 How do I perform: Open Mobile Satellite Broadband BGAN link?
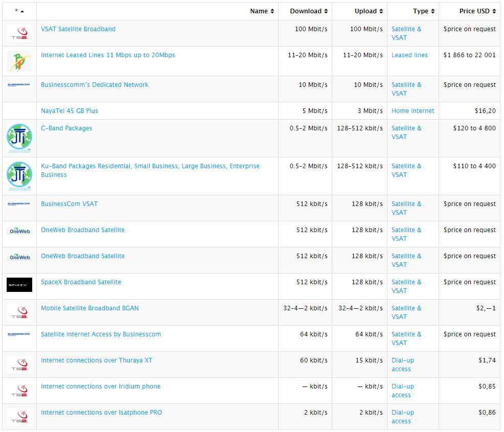[x=89, y=308]
